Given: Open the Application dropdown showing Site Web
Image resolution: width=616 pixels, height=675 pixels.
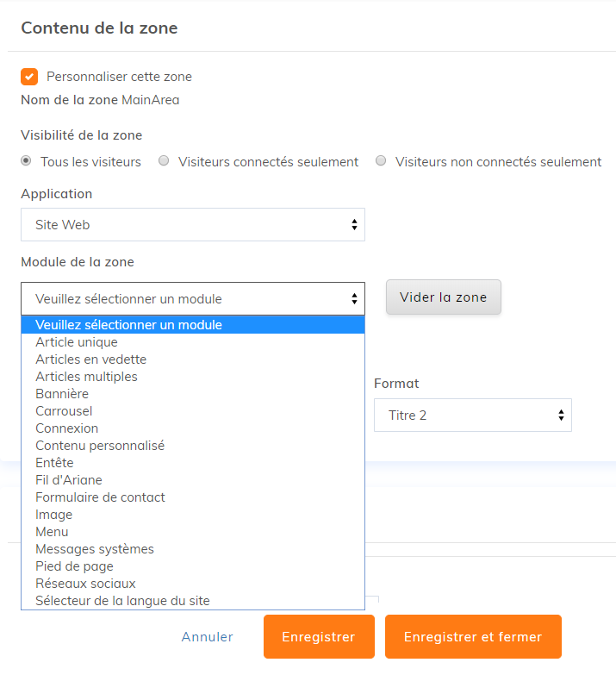Looking at the screenshot, I should [x=193, y=225].
